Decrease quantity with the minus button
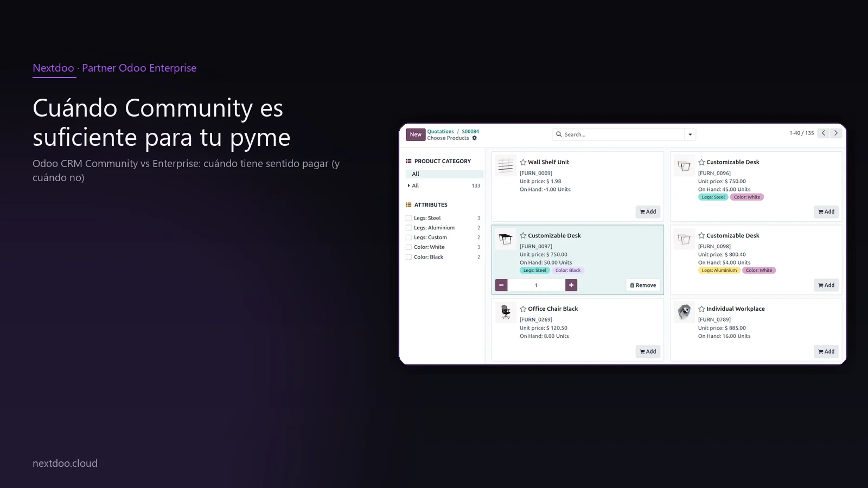This screenshot has height=488, width=868. (x=501, y=285)
